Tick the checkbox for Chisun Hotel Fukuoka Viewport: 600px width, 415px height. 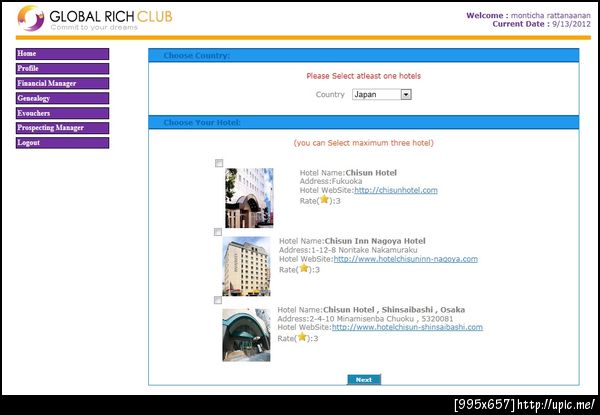tap(219, 163)
